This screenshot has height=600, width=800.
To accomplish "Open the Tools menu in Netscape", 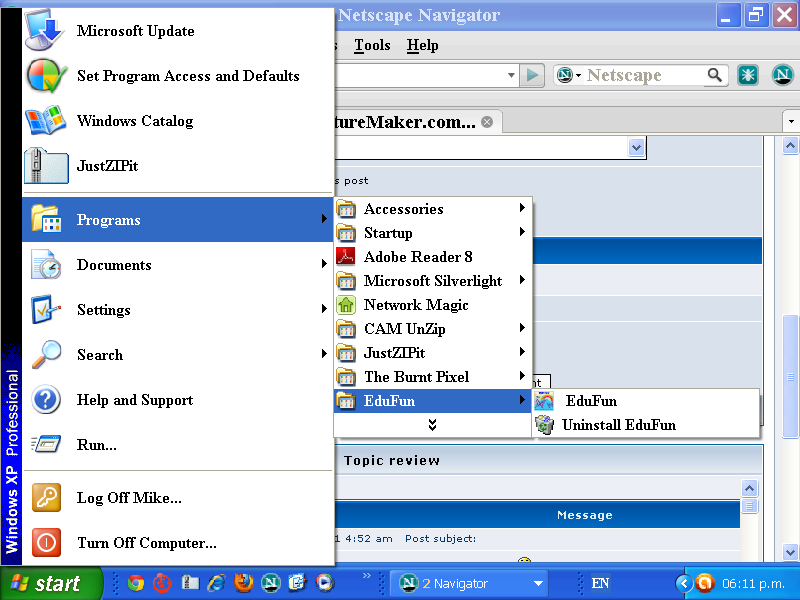I will [372, 45].
